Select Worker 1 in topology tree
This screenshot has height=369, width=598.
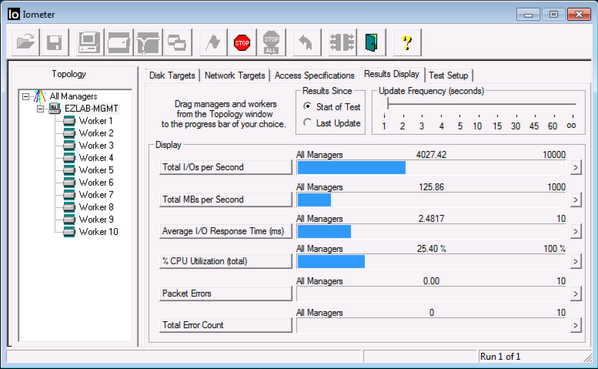pyautogui.click(x=96, y=121)
